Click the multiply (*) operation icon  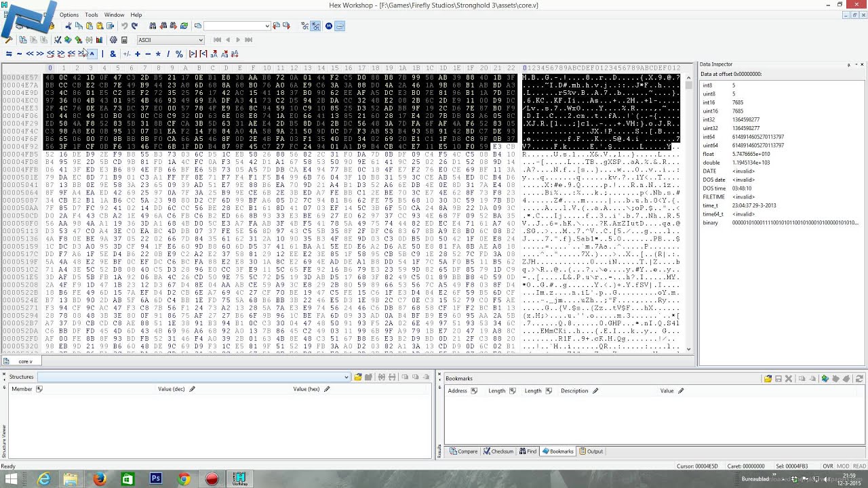click(158, 54)
